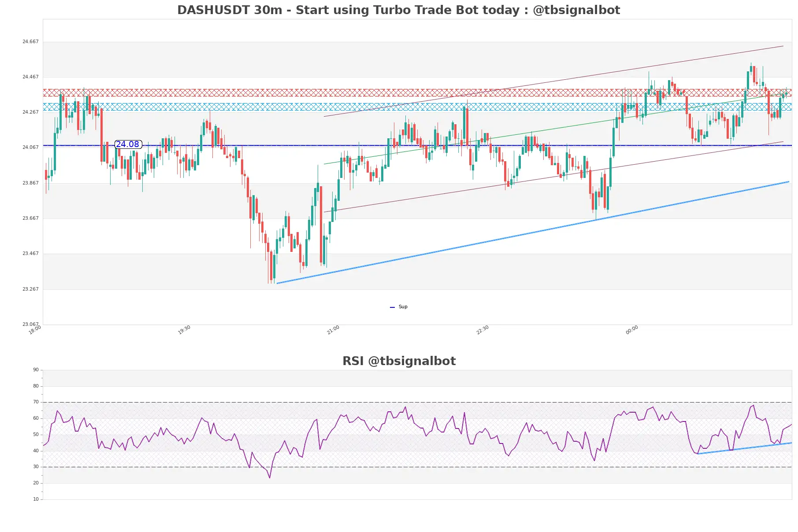
Task: Click the RSI 80 axis label
Action: [36, 386]
